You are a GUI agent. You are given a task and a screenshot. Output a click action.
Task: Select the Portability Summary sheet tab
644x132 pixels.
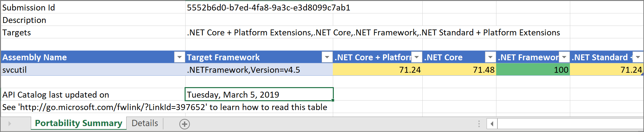pyautogui.click(x=79, y=123)
